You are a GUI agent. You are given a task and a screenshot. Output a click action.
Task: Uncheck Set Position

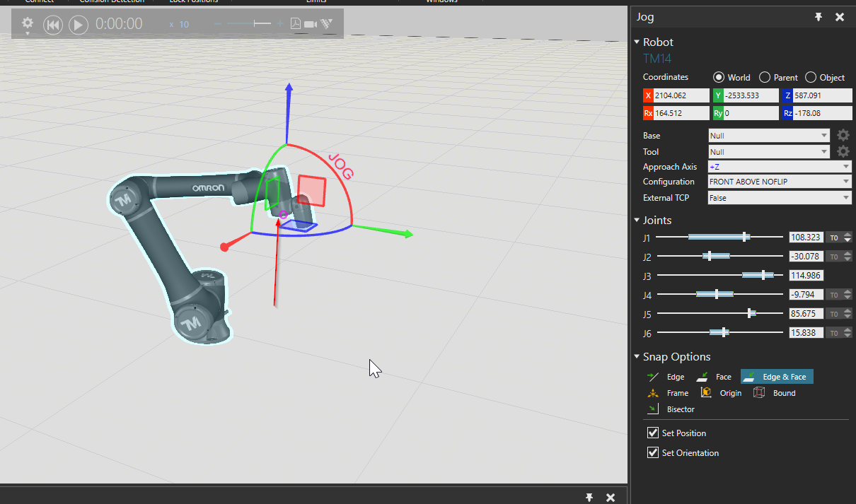[x=653, y=433]
